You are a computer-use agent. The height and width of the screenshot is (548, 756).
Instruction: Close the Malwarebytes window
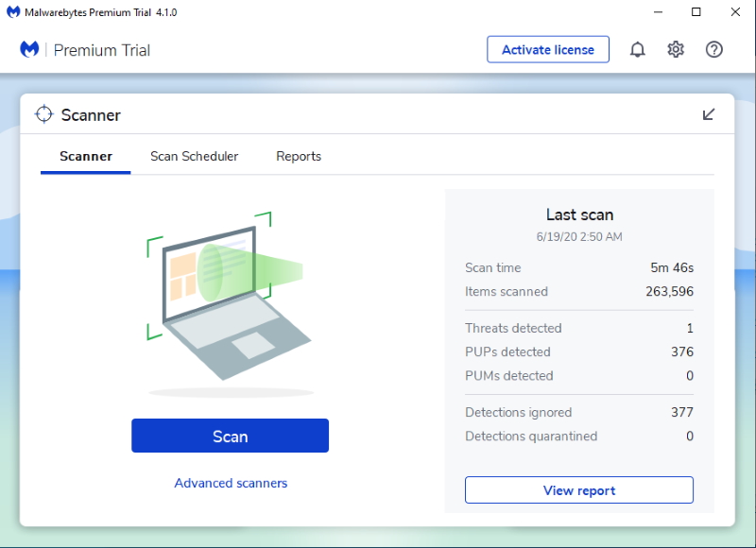(735, 12)
